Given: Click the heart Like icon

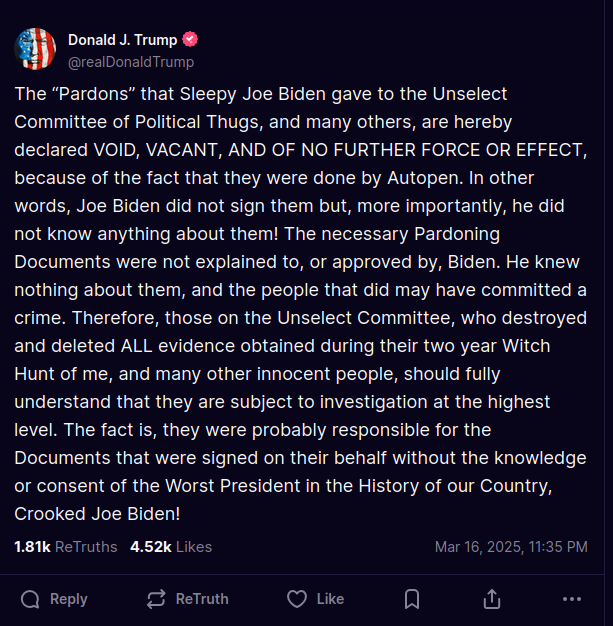Looking at the screenshot, I should 296,599.
